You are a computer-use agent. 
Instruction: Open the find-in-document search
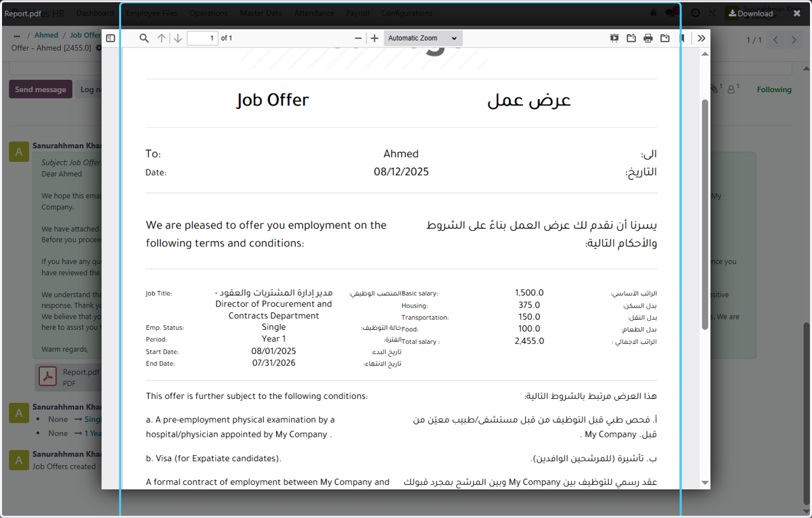144,39
